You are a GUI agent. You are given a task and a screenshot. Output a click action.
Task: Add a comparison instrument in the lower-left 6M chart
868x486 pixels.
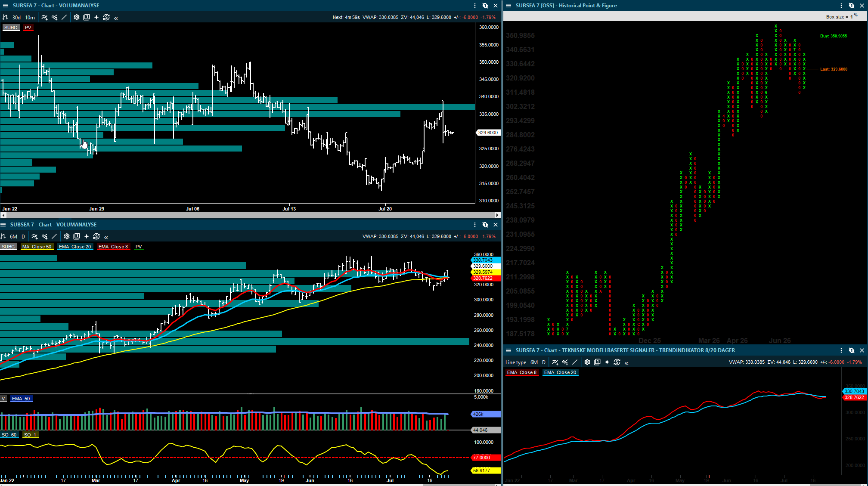(44, 236)
